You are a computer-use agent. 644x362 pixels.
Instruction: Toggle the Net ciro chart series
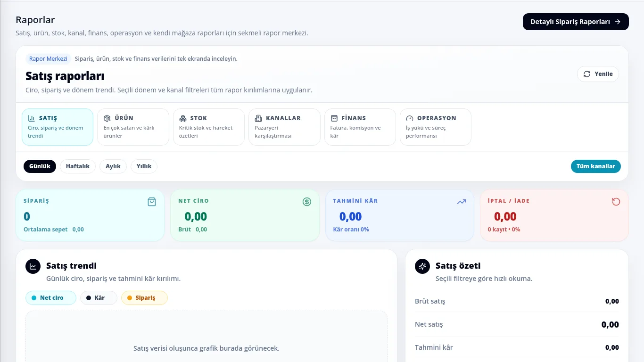[x=51, y=298]
